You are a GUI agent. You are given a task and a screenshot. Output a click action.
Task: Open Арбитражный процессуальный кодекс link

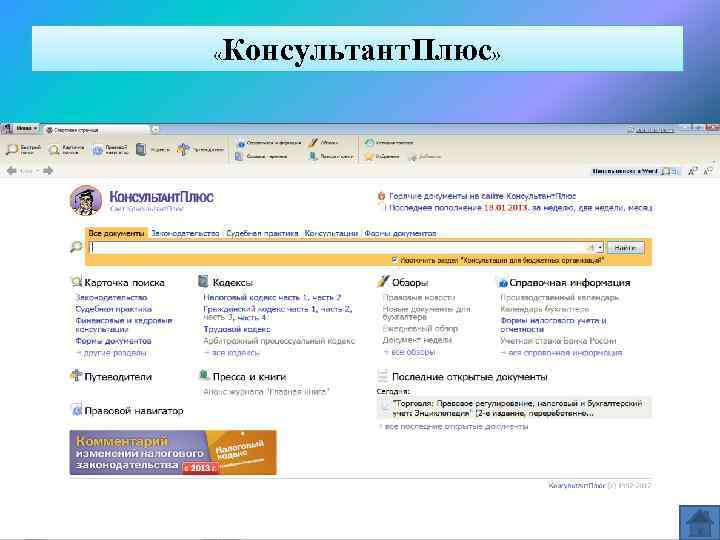pyautogui.click(x=279, y=341)
